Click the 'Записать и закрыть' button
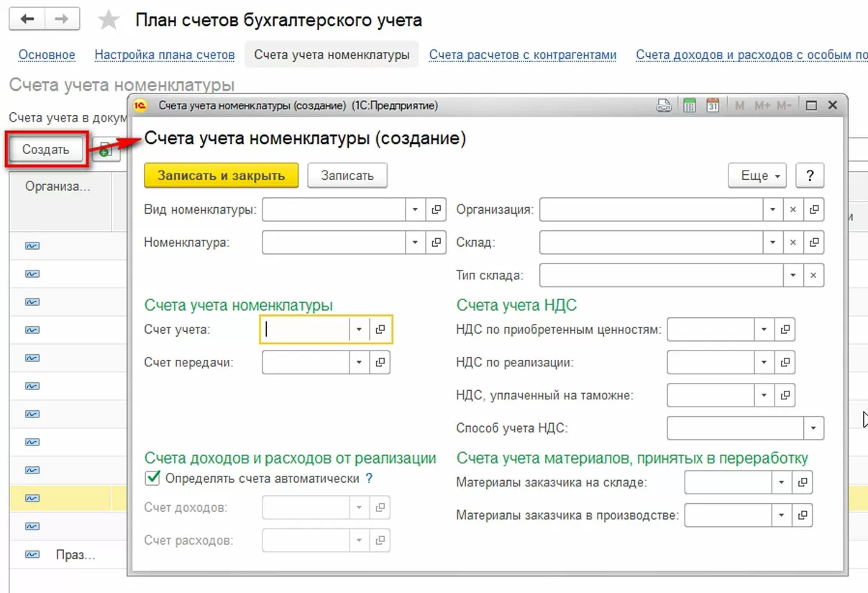The width and height of the screenshot is (868, 593). (x=221, y=176)
